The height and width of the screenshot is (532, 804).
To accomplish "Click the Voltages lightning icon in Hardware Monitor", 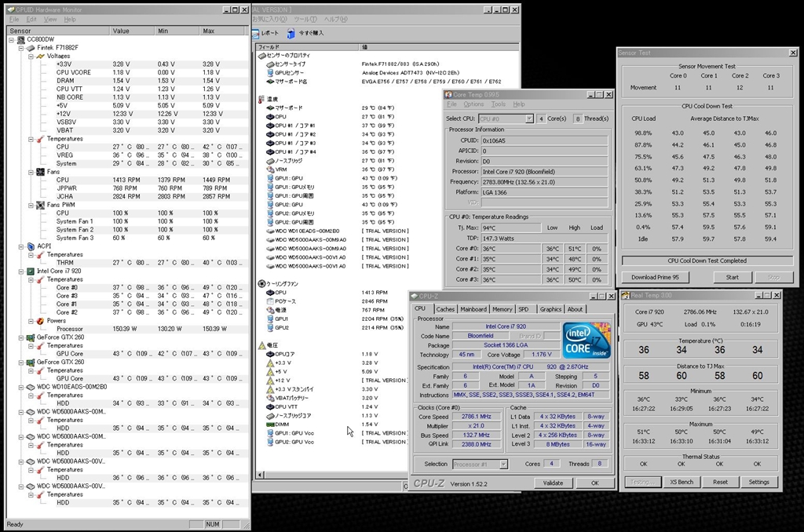I will (x=39, y=56).
